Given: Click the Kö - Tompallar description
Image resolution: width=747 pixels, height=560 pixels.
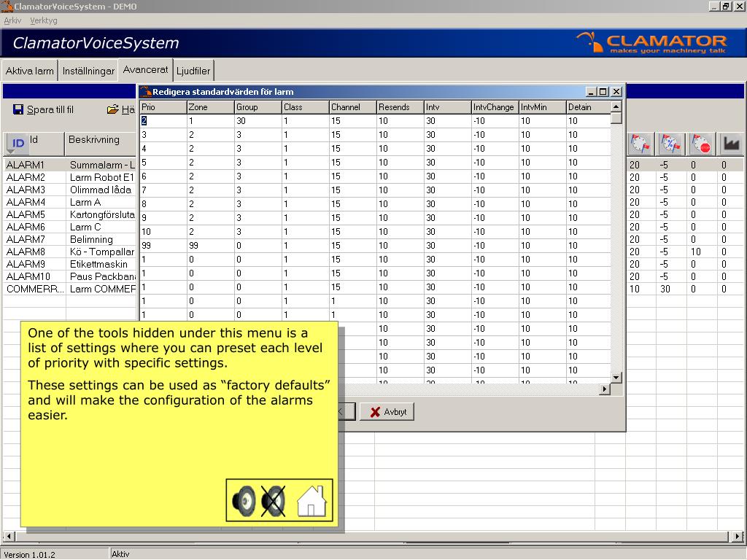Looking at the screenshot, I should (x=101, y=252).
